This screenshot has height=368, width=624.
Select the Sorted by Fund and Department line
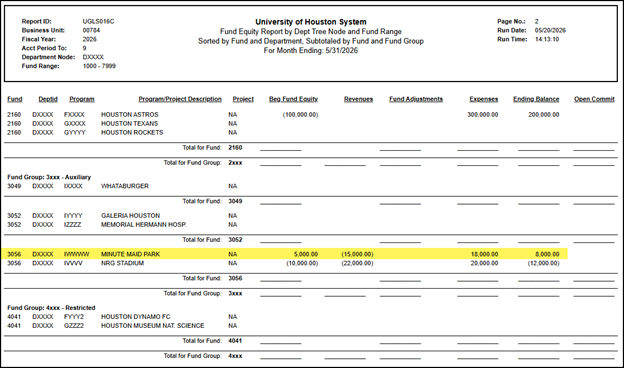[x=311, y=41]
